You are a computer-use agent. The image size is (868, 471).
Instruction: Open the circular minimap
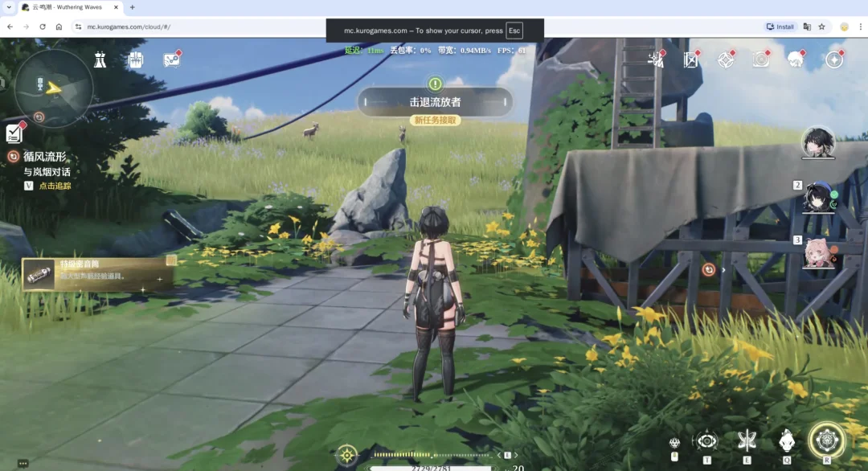(54, 88)
